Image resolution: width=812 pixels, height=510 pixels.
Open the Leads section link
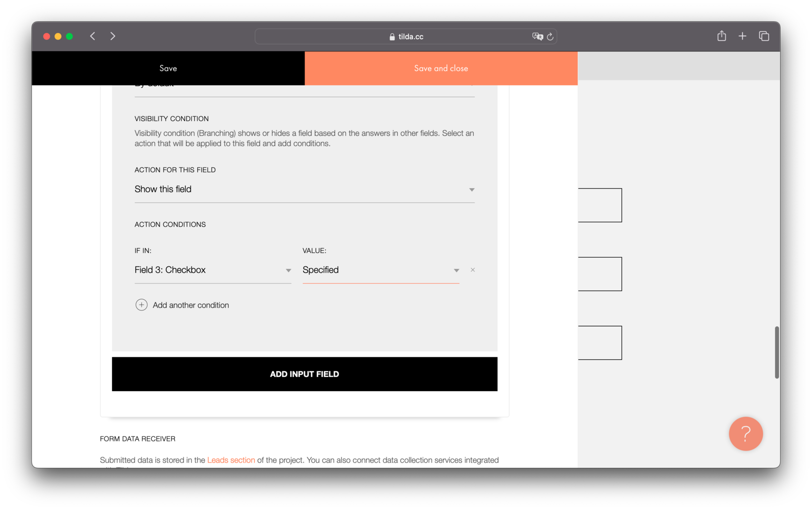[231, 460]
